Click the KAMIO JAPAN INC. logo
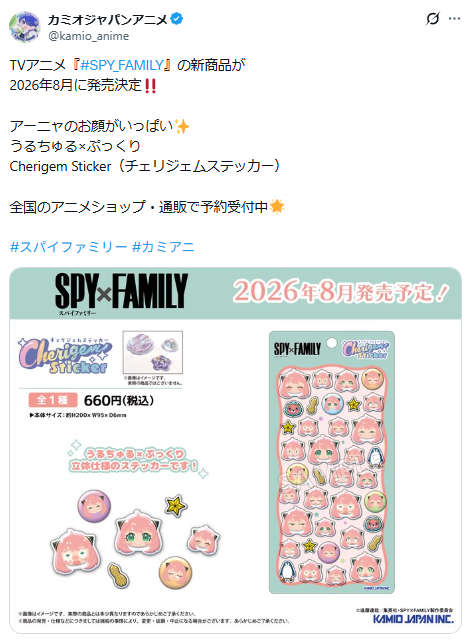 tap(413, 619)
